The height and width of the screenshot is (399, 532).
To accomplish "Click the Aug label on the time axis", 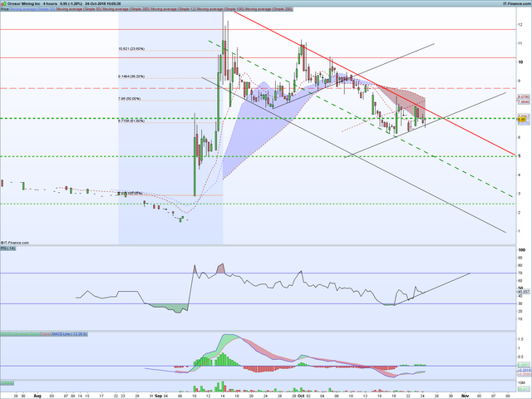I will pos(37,396).
